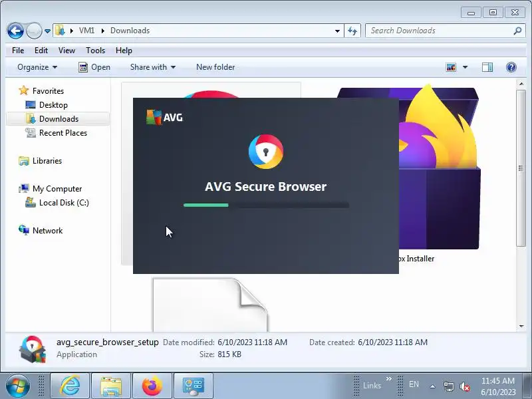Click the vertical scrollbar thumb

pos(521,168)
